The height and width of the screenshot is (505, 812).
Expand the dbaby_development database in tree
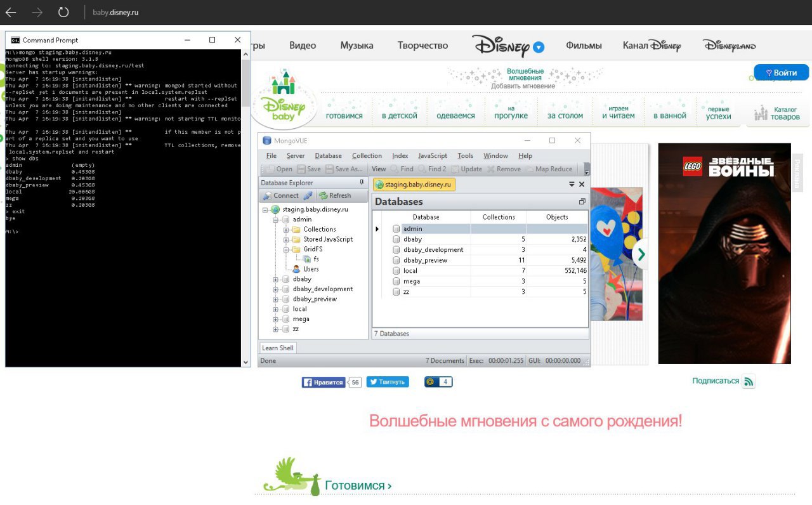276,289
